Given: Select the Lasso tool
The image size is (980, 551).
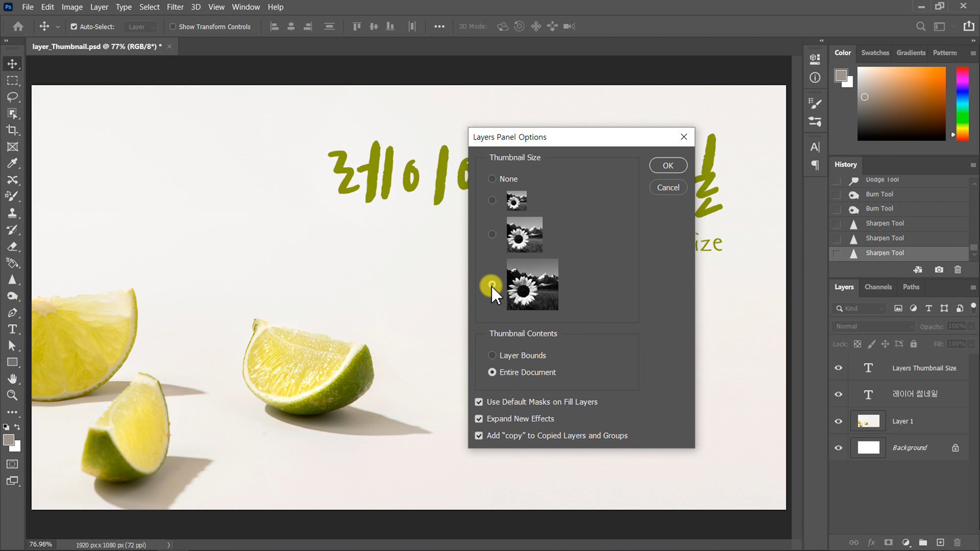Looking at the screenshot, I should (x=12, y=97).
